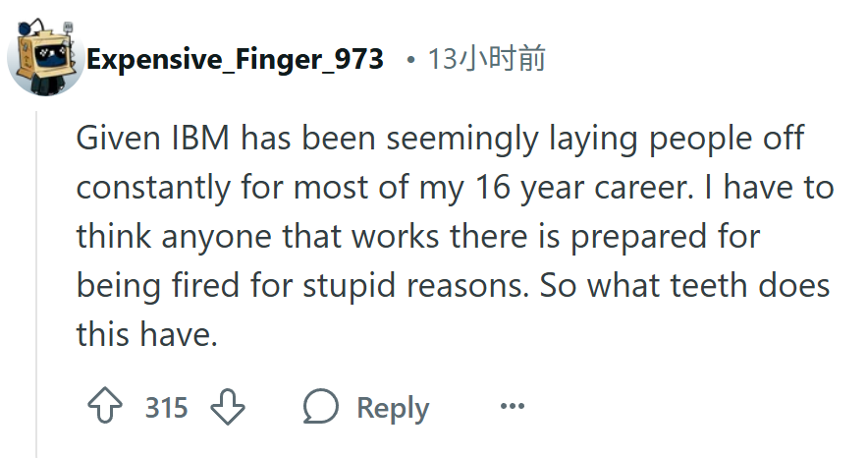This screenshot has width=868, height=458.
Task: Downvote the comment about IBM layoffs
Action: coord(228,407)
